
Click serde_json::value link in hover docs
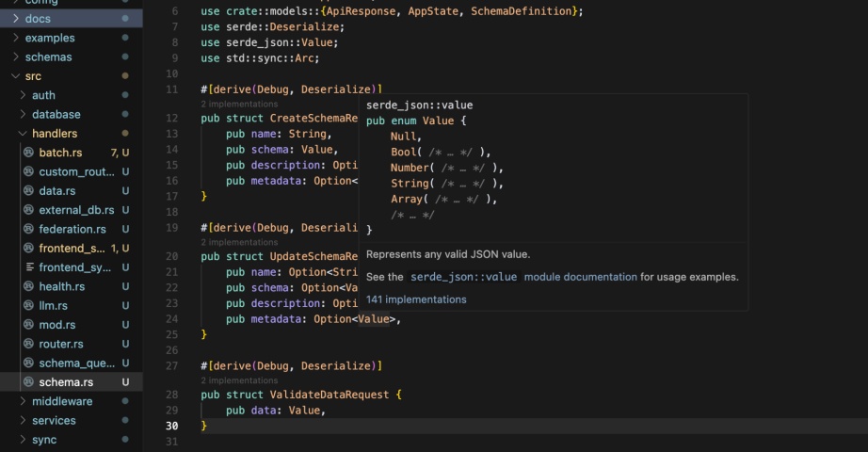463,277
